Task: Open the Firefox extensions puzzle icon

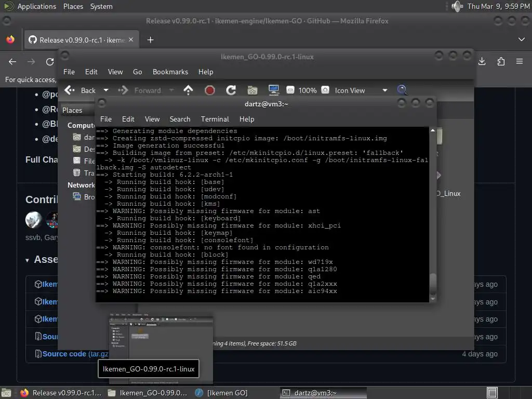Action: point(501,61)
